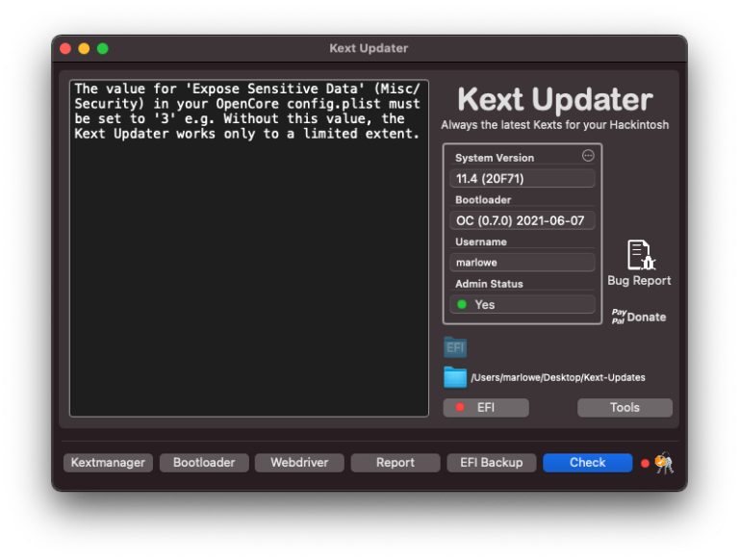The image size is (739, 560).
Task: Close the Kext Updater window
Action: click(x=65, y=48)
